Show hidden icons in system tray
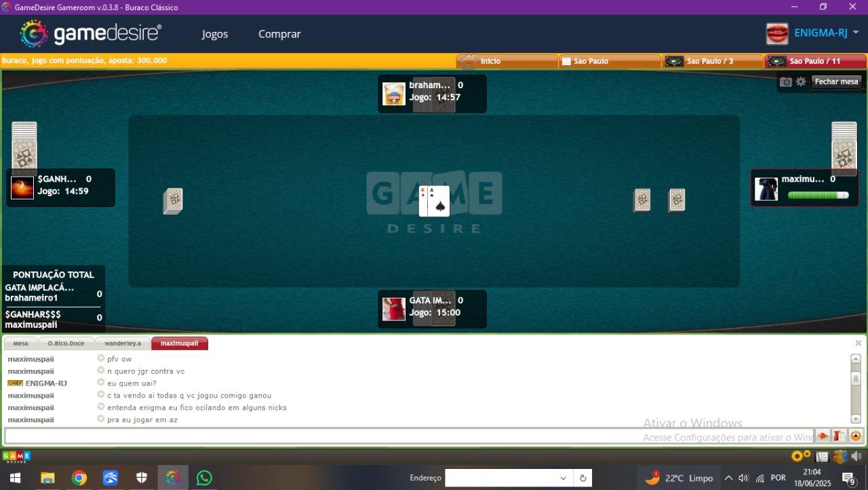 point(728,478)
